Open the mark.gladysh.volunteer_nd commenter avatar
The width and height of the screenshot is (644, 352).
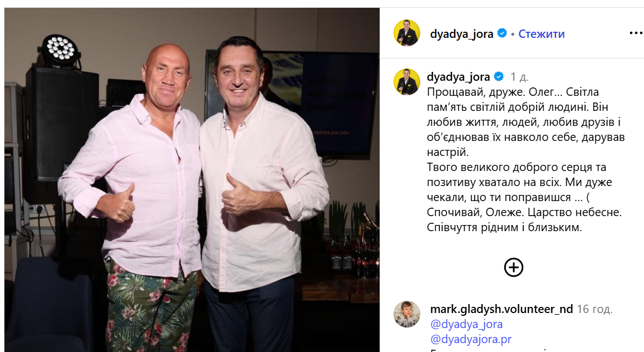point(407,314)
